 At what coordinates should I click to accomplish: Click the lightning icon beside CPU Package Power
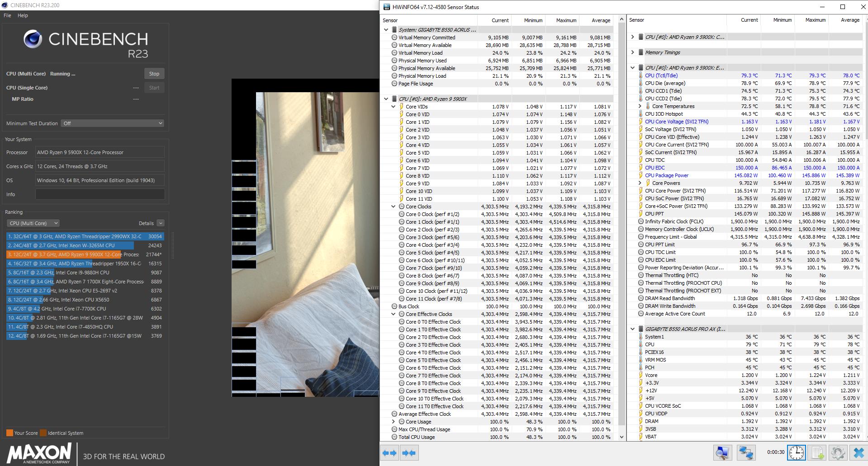click(640, 175)
